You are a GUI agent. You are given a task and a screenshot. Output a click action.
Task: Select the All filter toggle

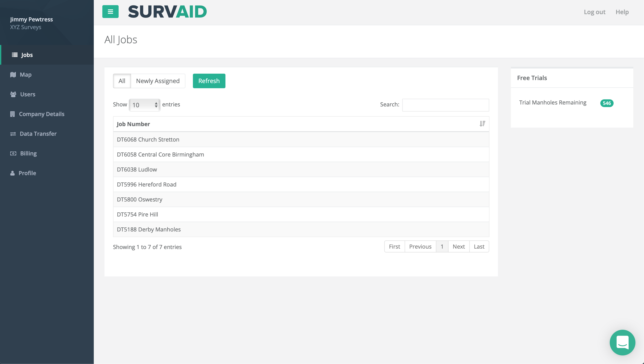click(122, 81)
